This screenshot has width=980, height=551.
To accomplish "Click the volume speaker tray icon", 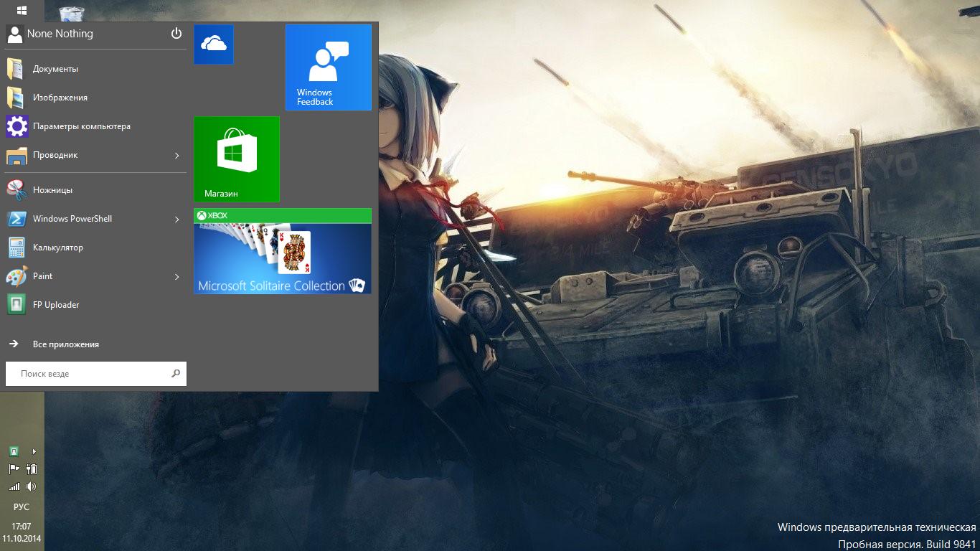I will tap(31, 486).
